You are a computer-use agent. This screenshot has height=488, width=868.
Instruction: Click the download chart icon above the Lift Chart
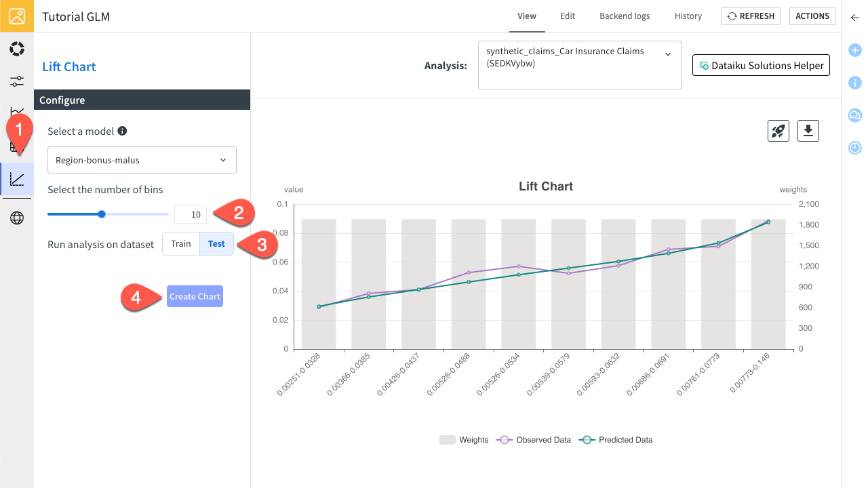tap(808, 130)
